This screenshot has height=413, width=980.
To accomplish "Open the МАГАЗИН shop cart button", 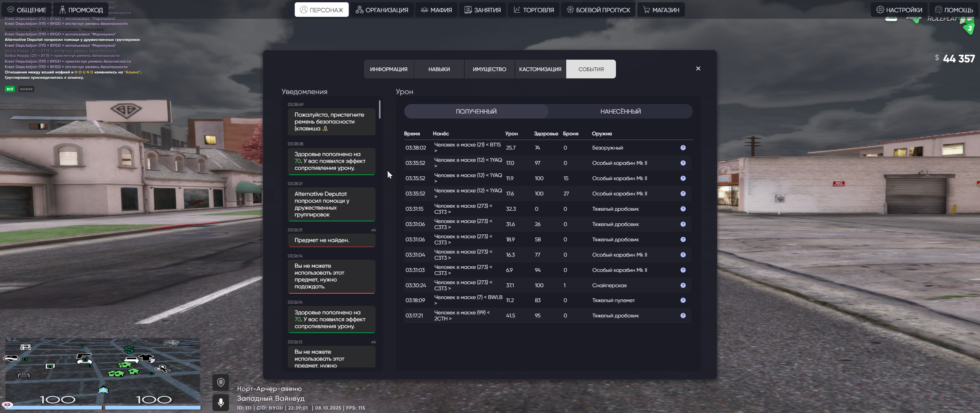I will [x=661, y=10].
